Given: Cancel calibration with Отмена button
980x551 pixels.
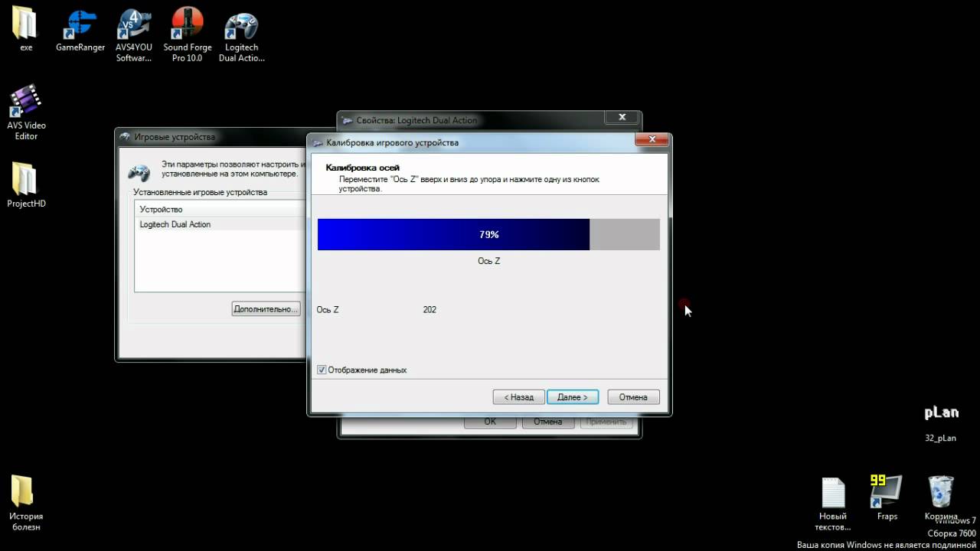Looking at the screenshot, I should point(633,397).
